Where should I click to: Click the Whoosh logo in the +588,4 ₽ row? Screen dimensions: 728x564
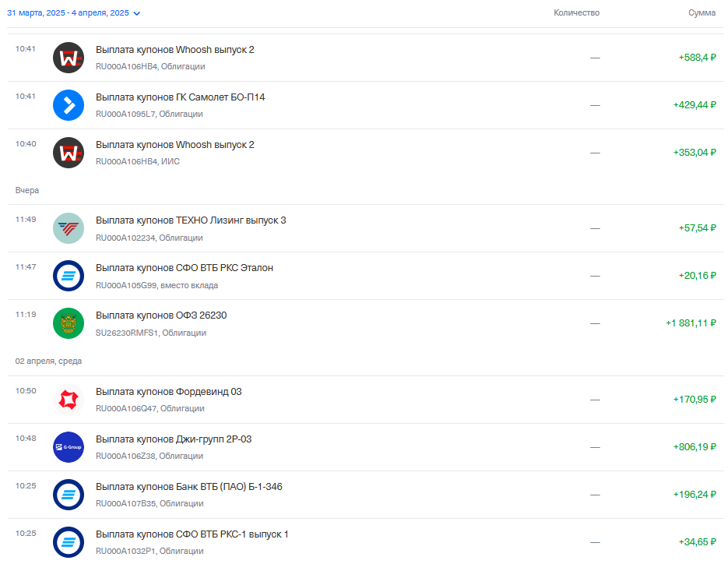pyautogui.click(x=69, y=58)
